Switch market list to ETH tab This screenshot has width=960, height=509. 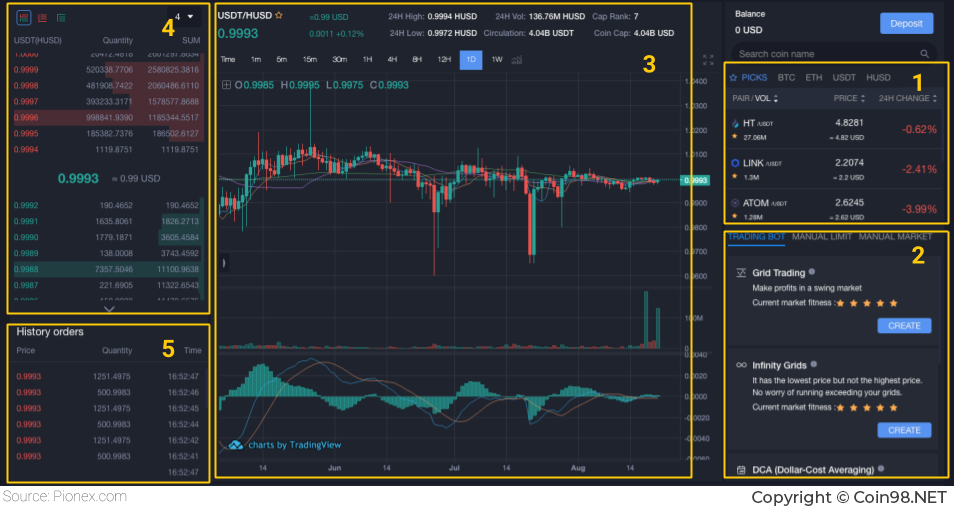(x=814, y=78)
